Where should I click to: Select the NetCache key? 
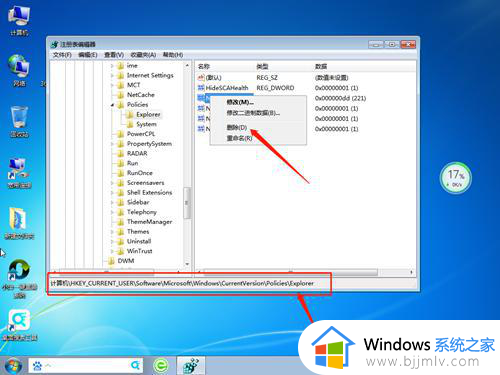tap(141, 95)
